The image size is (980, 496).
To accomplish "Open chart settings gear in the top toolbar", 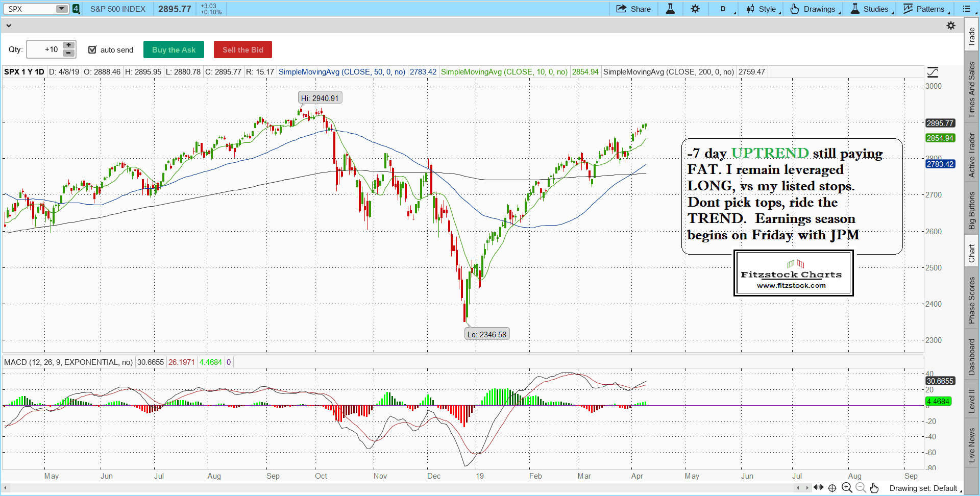I will tap(695, 9).
